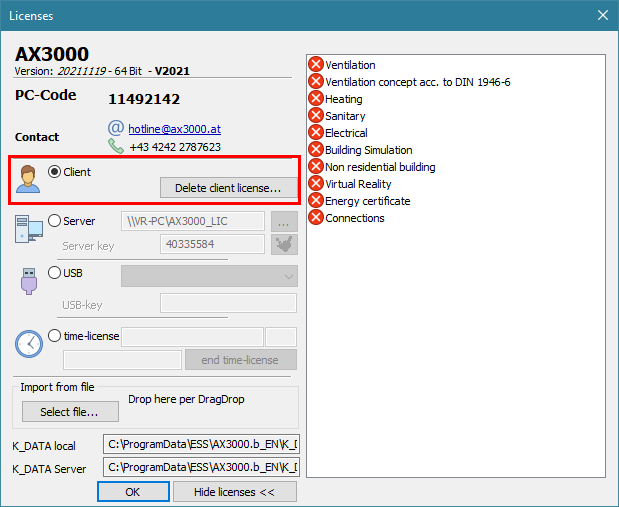
Task: Click the red X icon beside Ventilation
Action: [316, 64]
